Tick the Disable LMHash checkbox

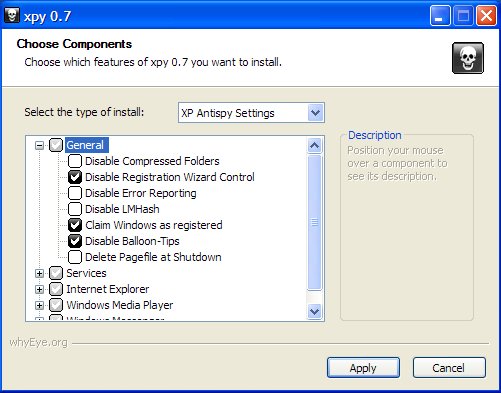coord(75,209)
